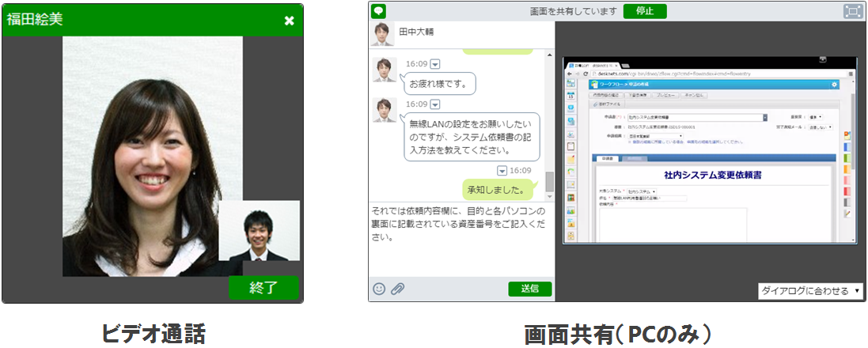
Task: Open the emoji picker smiley icon
Action: tap(379, 289)
